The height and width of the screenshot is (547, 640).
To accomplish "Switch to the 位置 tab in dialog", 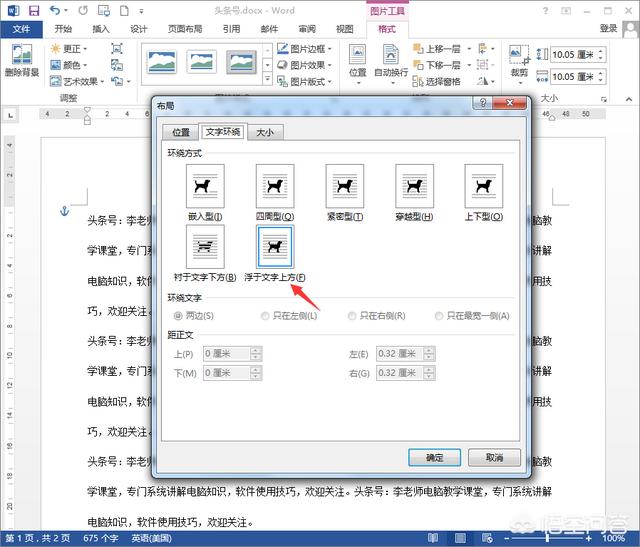I will [x=181, y=132].
